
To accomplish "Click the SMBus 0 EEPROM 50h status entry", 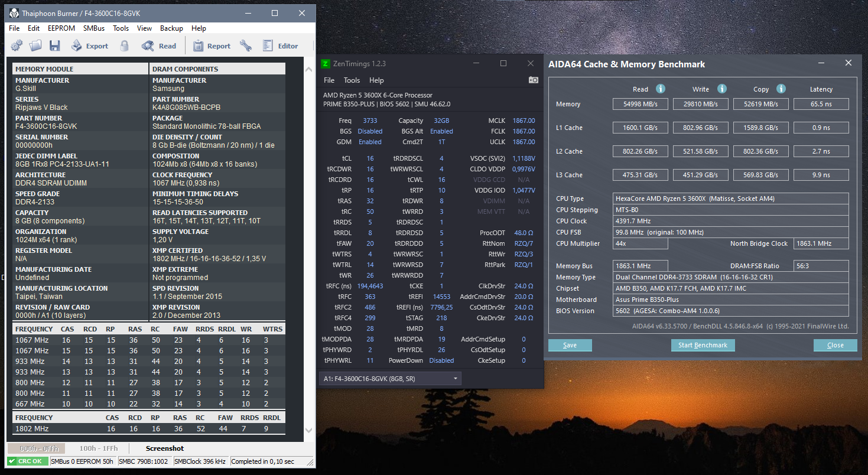I will point(83,461).
